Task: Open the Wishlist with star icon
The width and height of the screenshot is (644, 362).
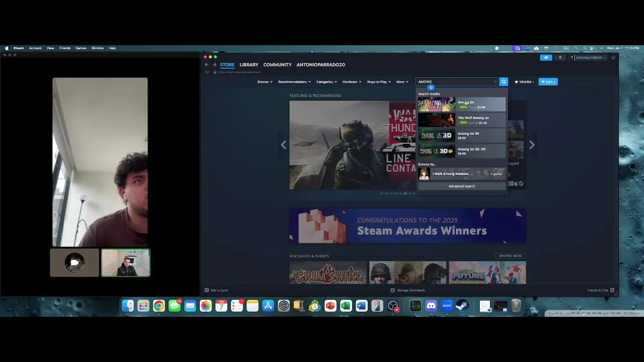Action: [524, 81]
